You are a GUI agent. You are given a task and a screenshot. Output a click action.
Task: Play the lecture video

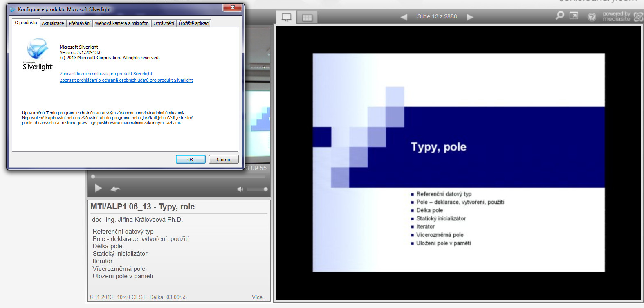pyautogui.click(x=98, y=188)
